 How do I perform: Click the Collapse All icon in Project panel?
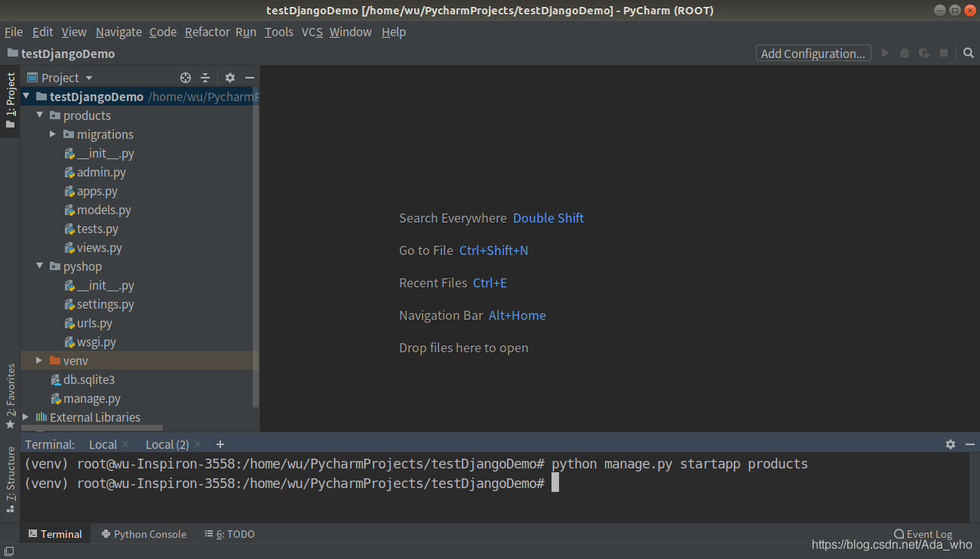[205, 78]
